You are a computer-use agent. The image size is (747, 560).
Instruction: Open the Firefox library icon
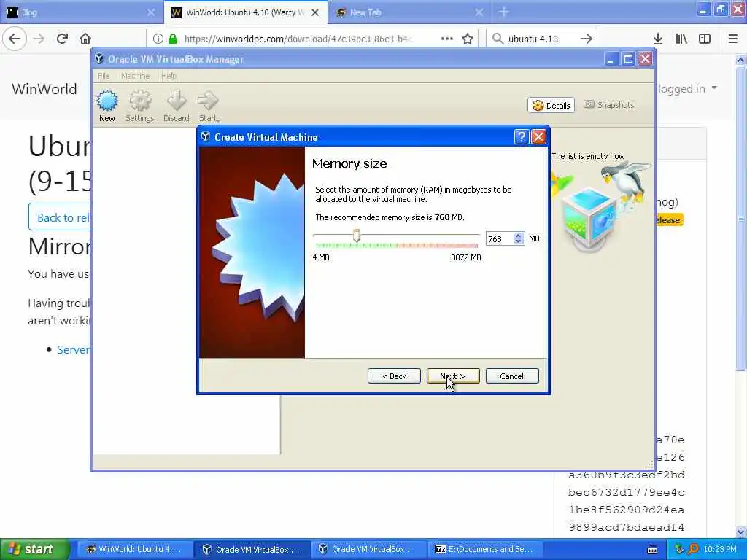[x=681, y=39]
